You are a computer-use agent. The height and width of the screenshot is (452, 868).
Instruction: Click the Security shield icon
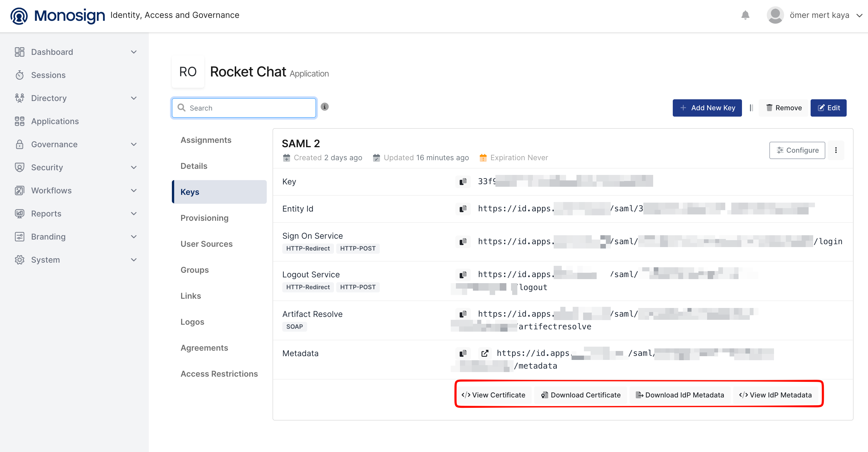pyautogui.click(x=20, y=167)
